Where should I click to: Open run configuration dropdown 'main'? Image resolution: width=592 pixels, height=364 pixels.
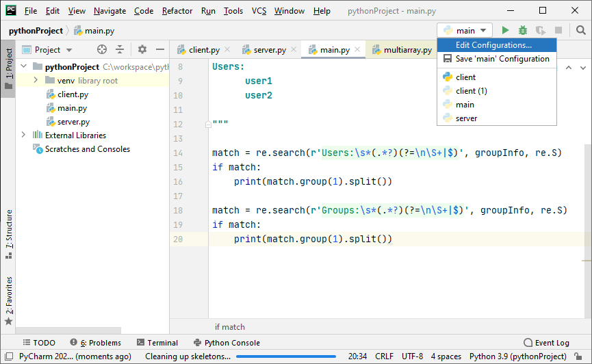[465, 30]
